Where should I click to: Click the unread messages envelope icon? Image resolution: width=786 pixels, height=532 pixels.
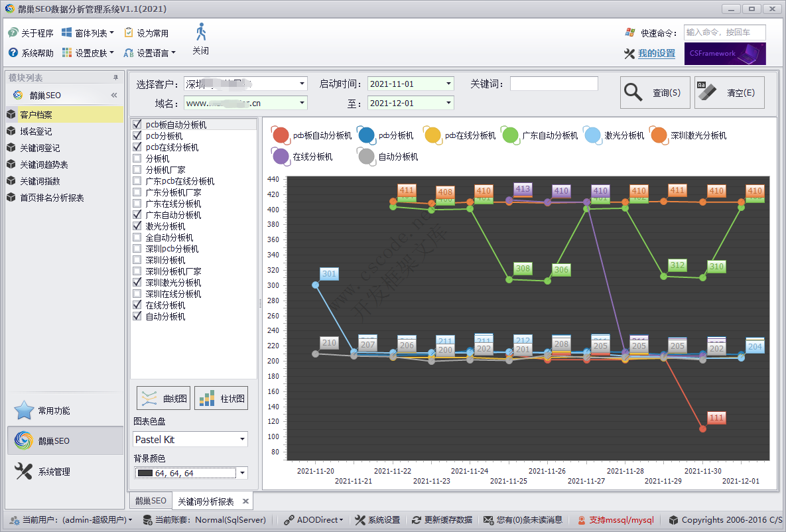(489, 520)
